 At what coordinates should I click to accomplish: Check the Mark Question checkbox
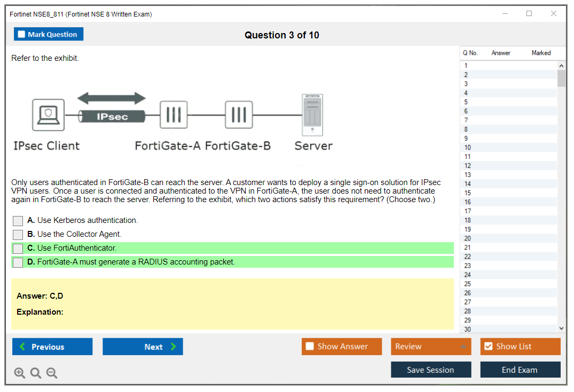tap(22, 34)
